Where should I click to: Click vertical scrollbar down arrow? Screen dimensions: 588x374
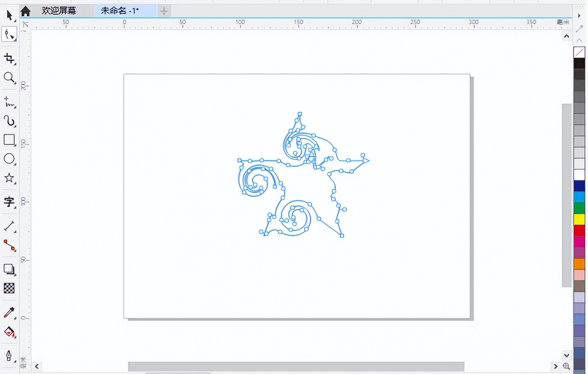tap(566, 355)
